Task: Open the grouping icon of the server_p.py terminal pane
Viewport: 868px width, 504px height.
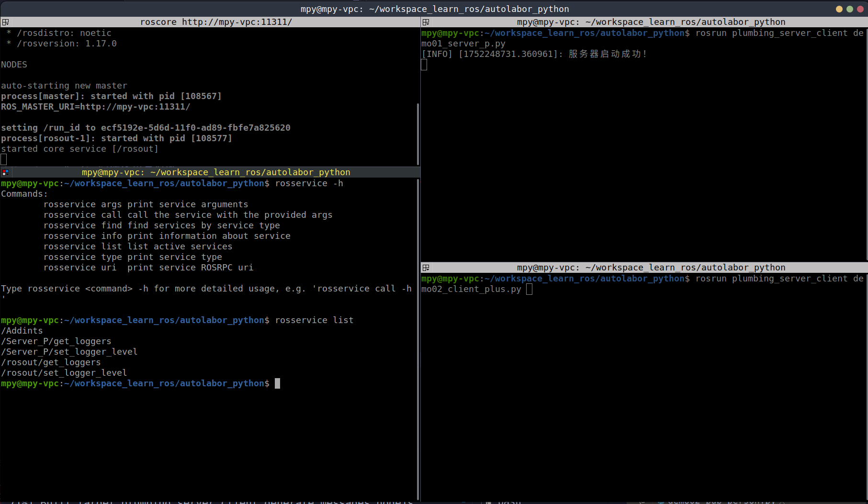Action: pos(426,22)
